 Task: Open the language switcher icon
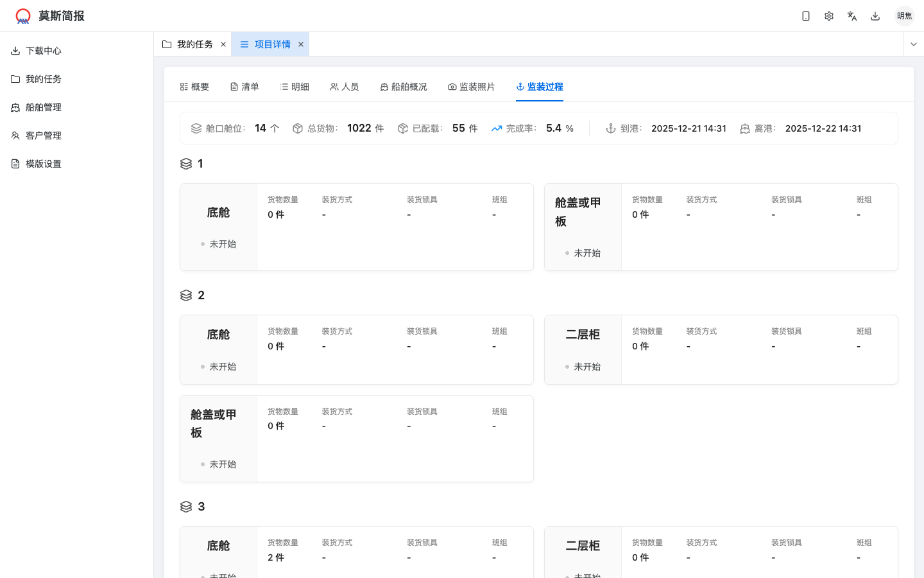click(x=852, y=15)
